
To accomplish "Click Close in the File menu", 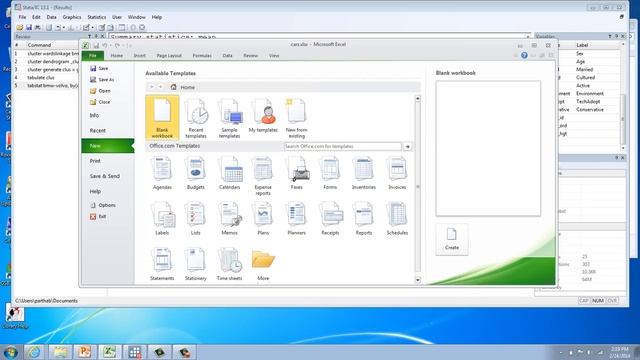I will [x=100, y=102].
